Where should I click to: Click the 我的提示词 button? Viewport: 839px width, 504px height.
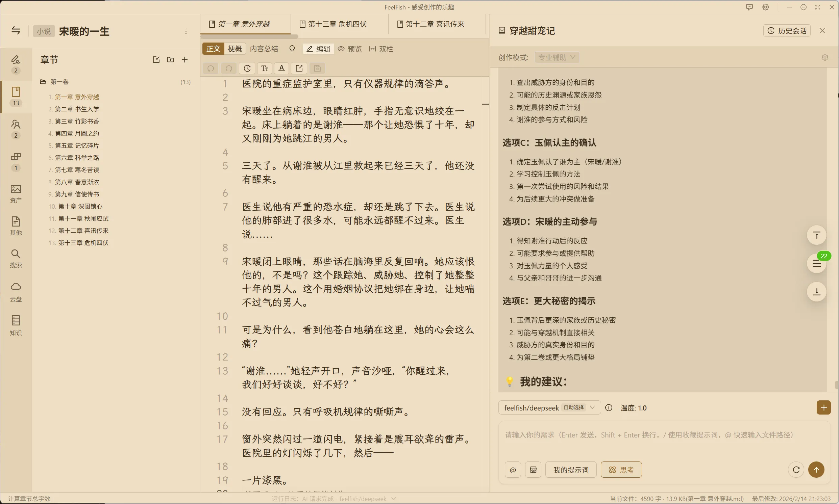tap(571, 470)
